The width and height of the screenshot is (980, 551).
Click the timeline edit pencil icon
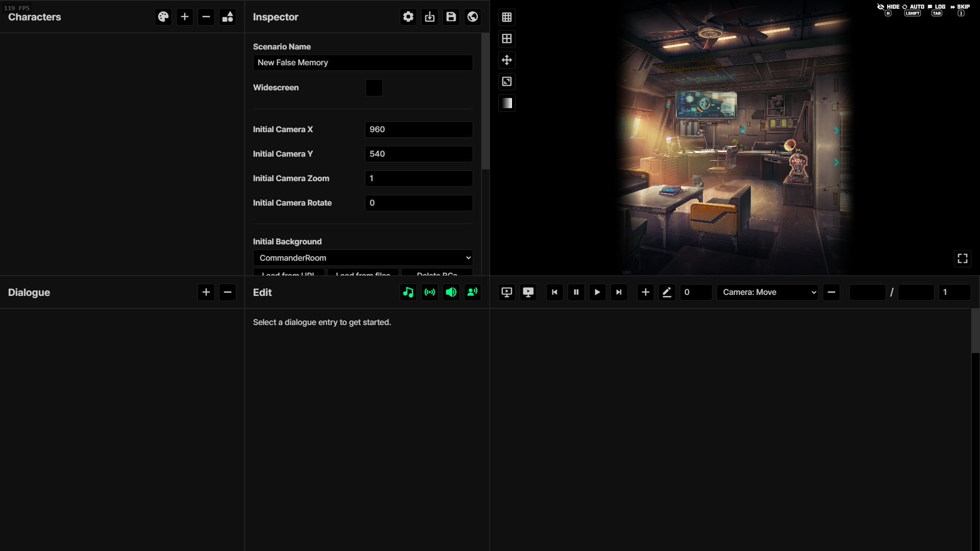[667, 292]
